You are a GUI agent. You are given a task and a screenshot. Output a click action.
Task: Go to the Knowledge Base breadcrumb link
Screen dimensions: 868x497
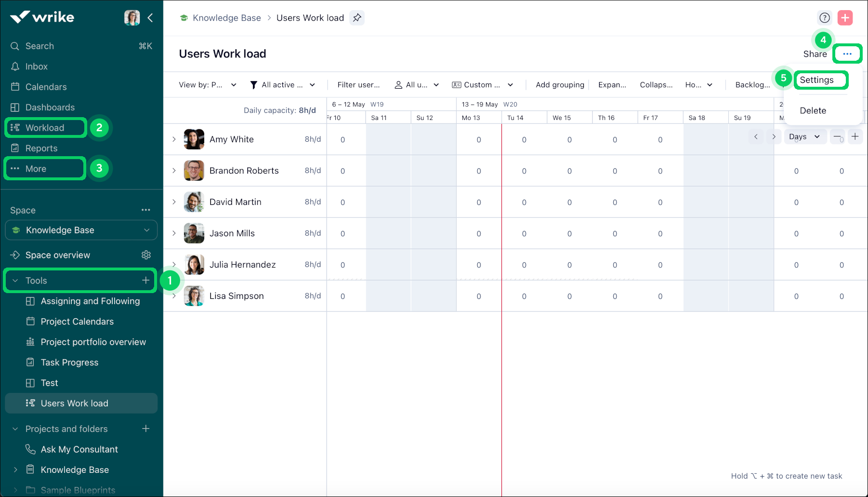pyautogui.click(x=226, y=18)
